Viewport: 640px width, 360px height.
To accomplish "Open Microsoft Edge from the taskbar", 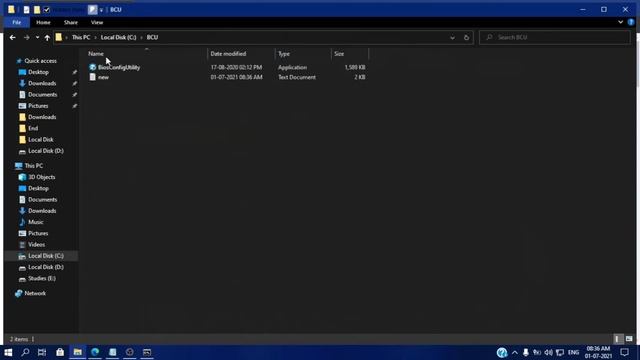I will tap(95, 352).
